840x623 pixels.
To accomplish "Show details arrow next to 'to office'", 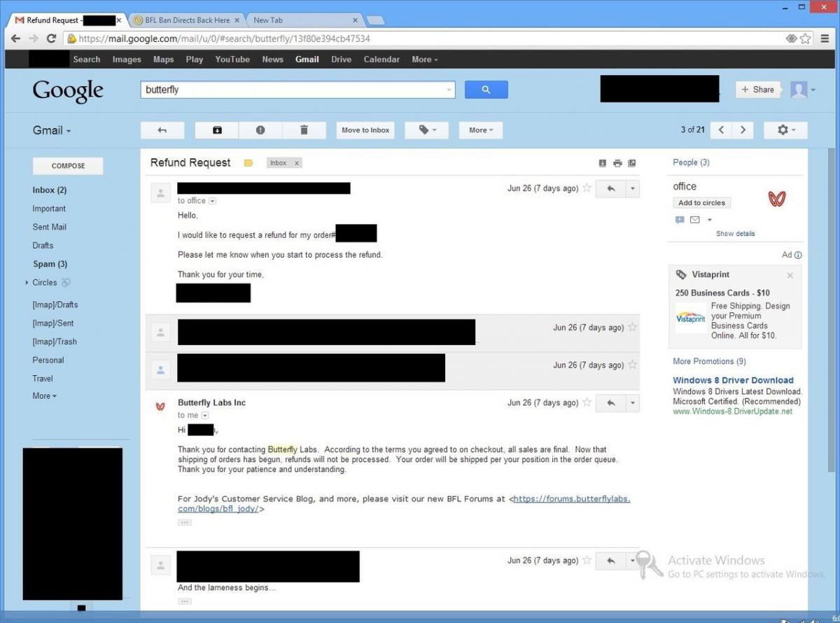I will [x=213, y=201].
